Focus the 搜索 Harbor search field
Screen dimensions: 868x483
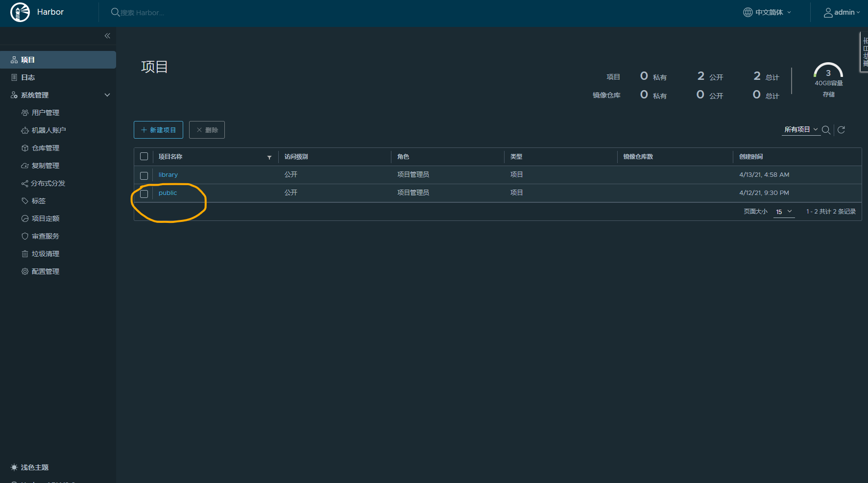pyautogui.click(x=142, y=13)
